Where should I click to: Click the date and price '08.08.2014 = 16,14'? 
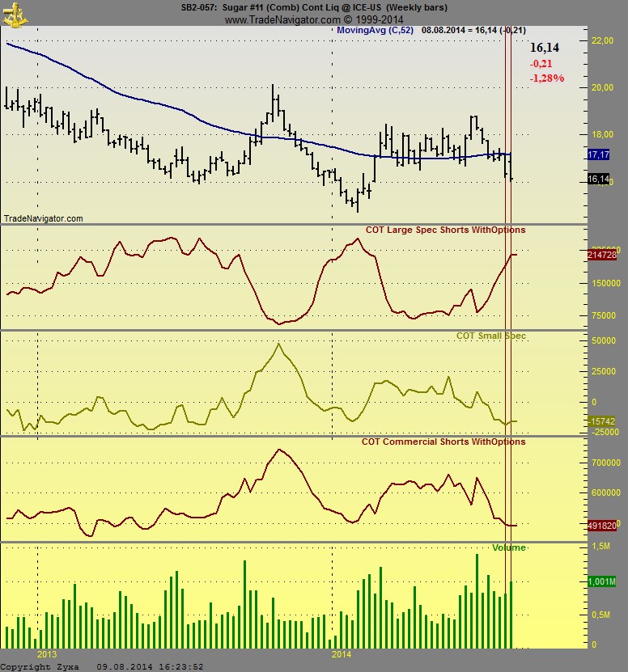(x=459, y=30)
